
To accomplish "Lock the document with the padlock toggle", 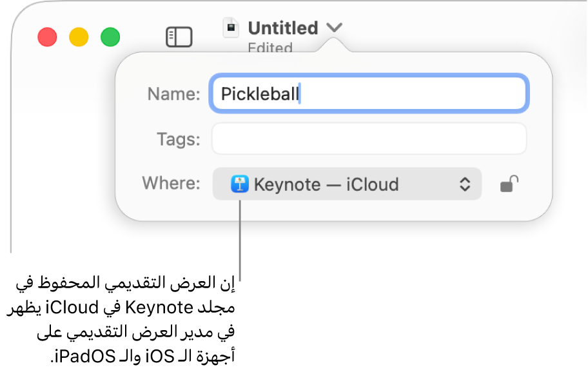I will pyautogui.click(x=509, y=184).
